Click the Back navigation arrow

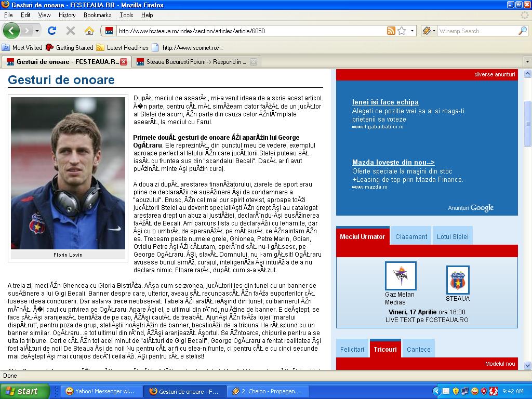pyautogui.click(x=11, y=31)
